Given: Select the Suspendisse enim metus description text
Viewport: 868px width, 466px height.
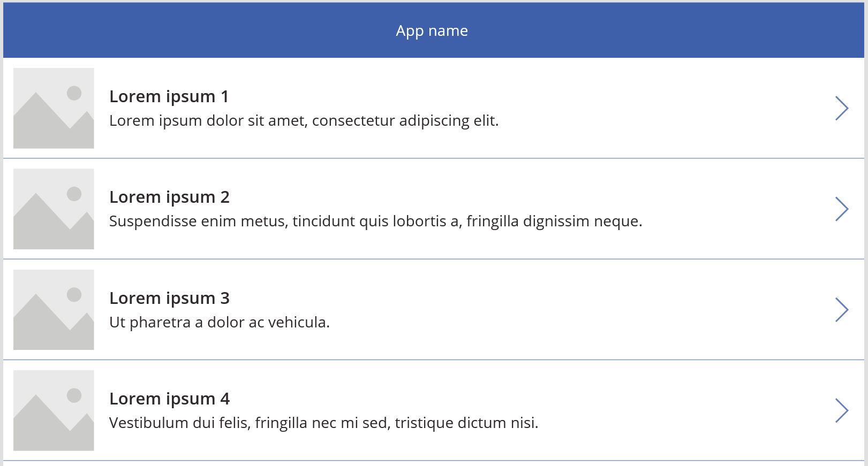Looking at the screenshot, I should 375,220.
